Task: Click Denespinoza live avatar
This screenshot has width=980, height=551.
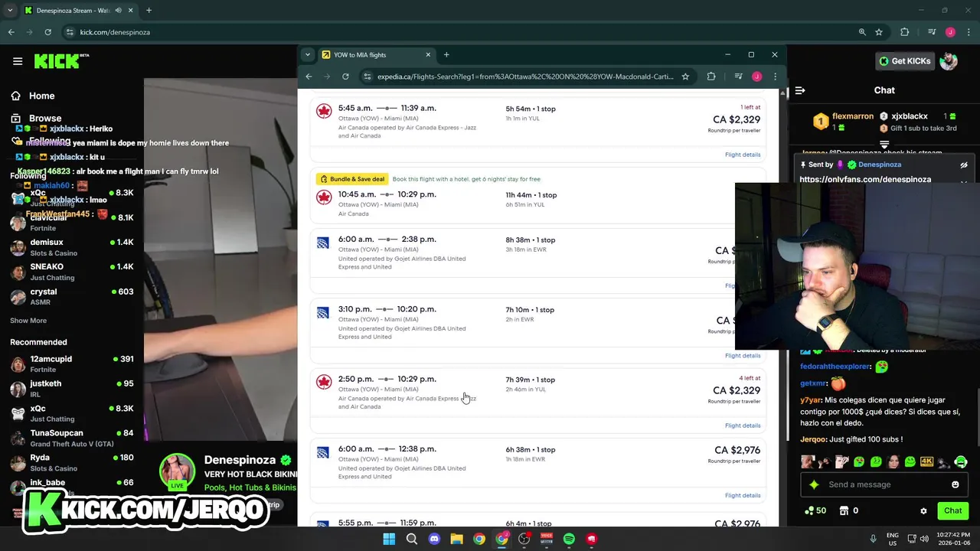Action: point(177,471)
